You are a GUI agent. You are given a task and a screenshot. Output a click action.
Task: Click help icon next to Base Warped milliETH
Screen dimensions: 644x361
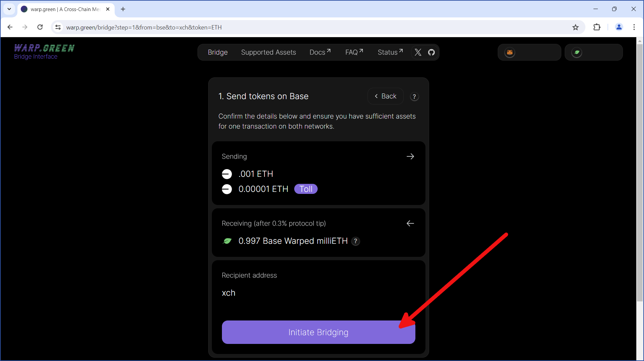(355, 241)
